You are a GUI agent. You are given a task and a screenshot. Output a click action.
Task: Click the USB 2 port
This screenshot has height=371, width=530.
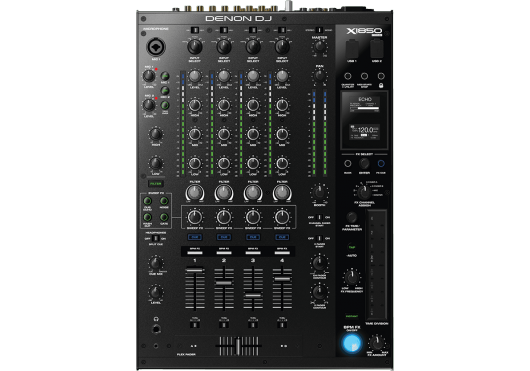click(x=377, y=49)
